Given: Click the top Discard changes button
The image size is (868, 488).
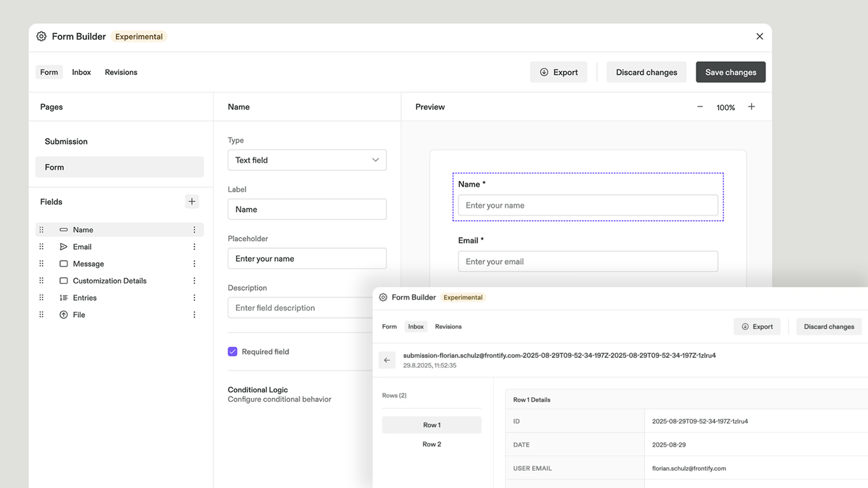Looking at the screenshot, I should 646,72.
